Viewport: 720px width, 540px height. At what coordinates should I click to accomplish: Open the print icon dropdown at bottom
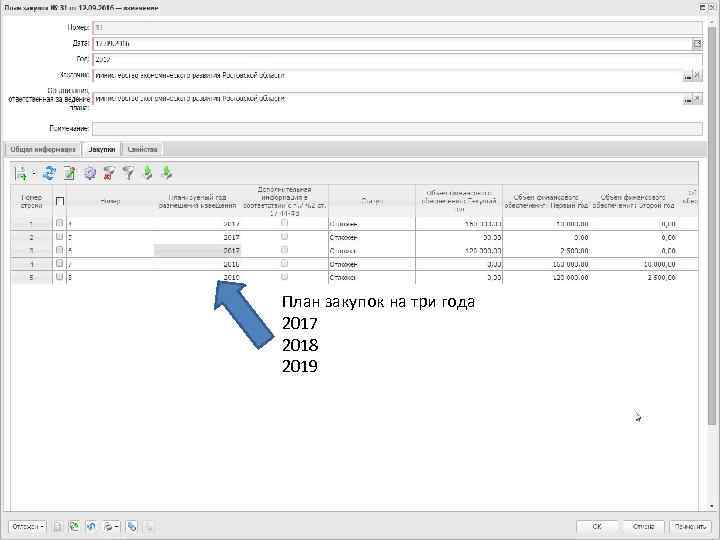111,527
